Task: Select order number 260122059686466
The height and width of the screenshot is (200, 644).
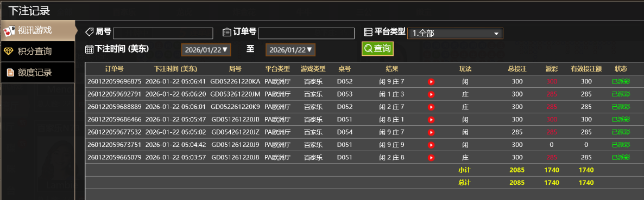Action: click(x=114, y=120)
